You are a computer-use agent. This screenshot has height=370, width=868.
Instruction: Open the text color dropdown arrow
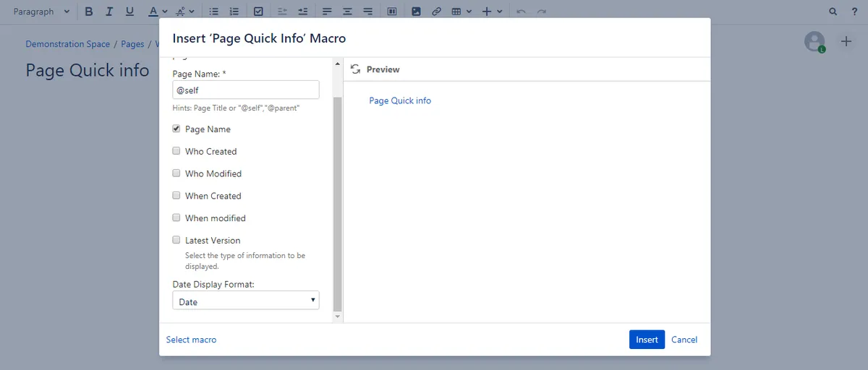[165, 12]
